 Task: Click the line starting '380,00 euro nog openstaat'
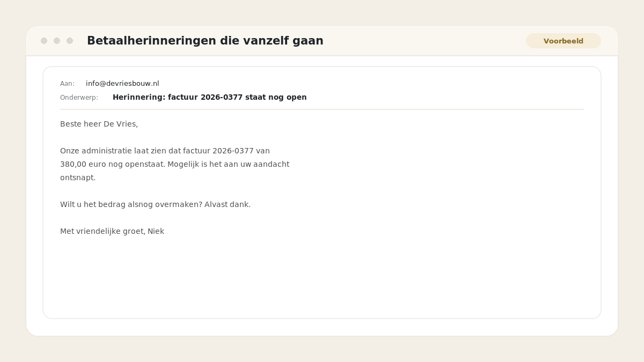tap(174, 164)
